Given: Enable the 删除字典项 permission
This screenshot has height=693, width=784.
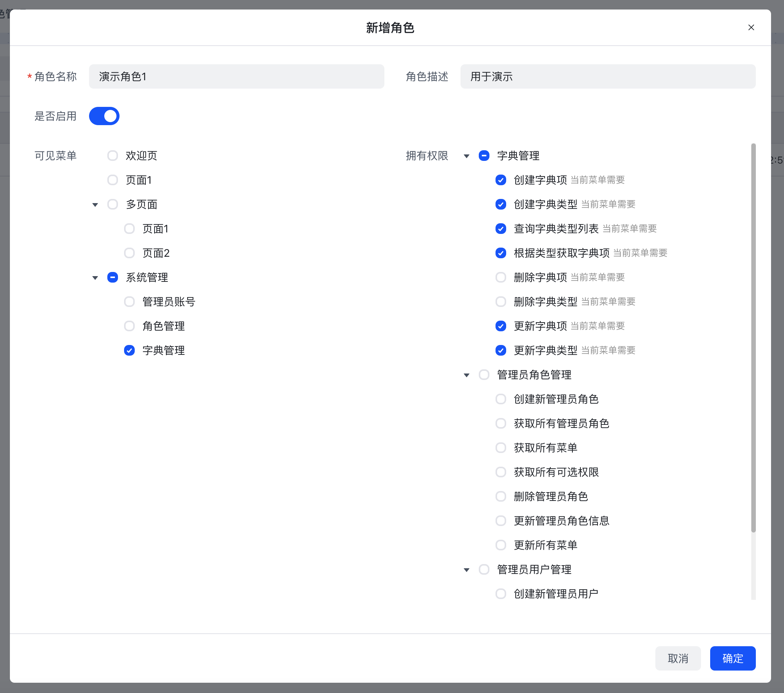Looking at the screenshot, I should tap(500, 277).
